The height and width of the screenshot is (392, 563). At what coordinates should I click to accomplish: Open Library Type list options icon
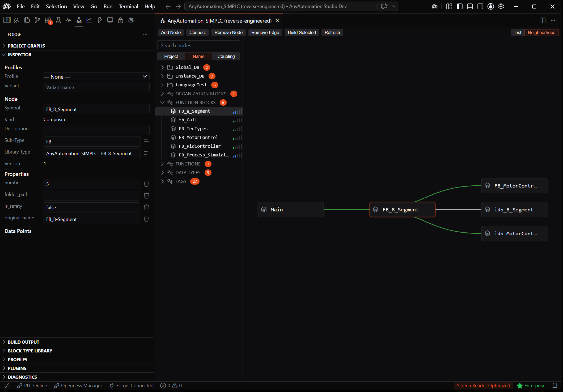[146, 153]
